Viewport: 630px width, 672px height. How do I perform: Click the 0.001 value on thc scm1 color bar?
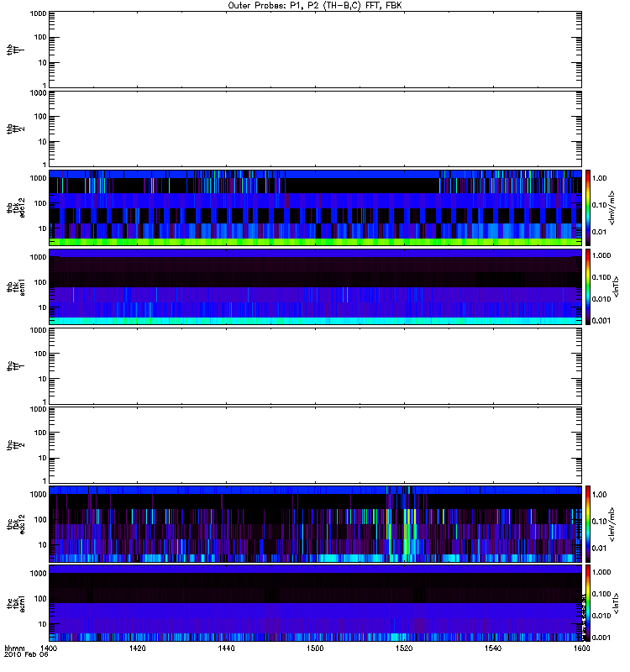(601, 638)
